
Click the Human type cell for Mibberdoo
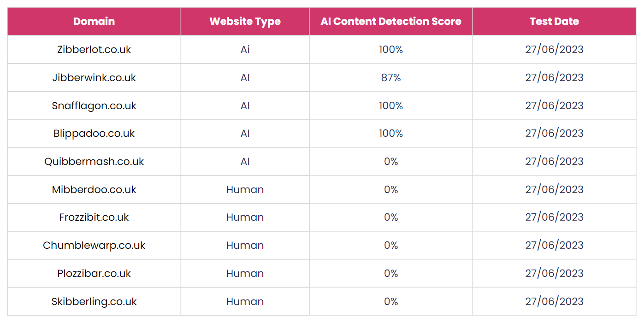click(245, 189)
